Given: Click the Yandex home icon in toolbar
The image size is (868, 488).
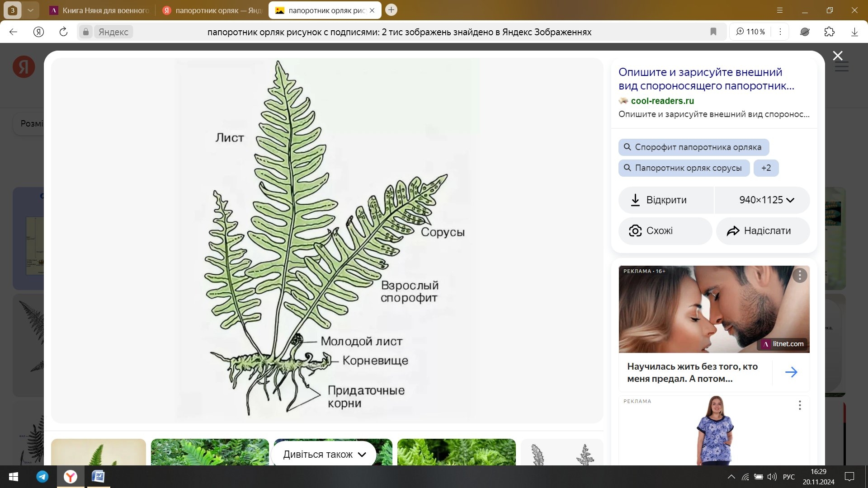Looking at the screenshot, I should click(x=39, y=32).
